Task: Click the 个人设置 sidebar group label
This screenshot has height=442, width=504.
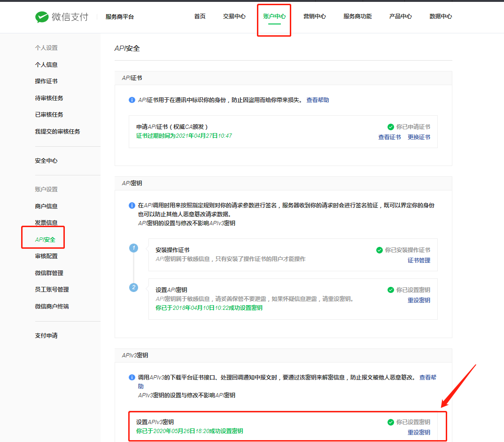Action: tap(47, 48)
